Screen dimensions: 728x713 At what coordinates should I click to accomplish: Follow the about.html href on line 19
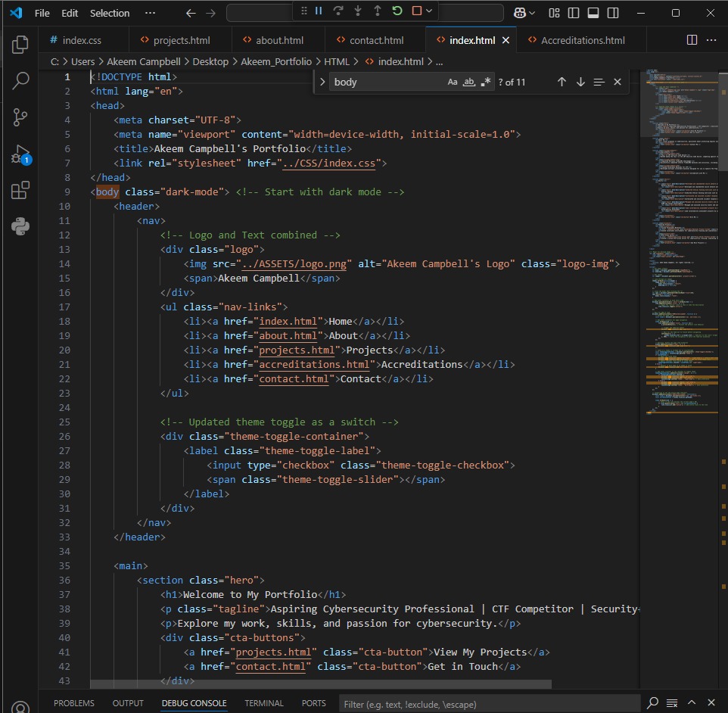click(288, 336)
